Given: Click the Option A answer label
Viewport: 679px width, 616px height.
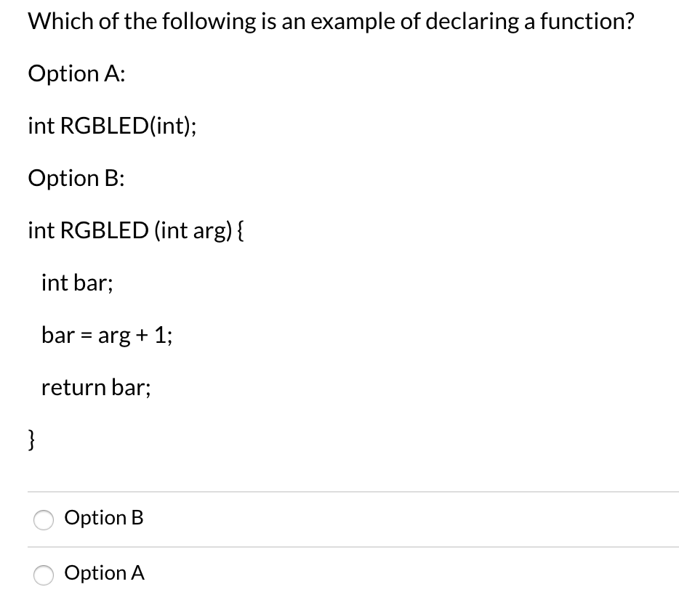Looking at the screenshot, I should pos(105,574).
